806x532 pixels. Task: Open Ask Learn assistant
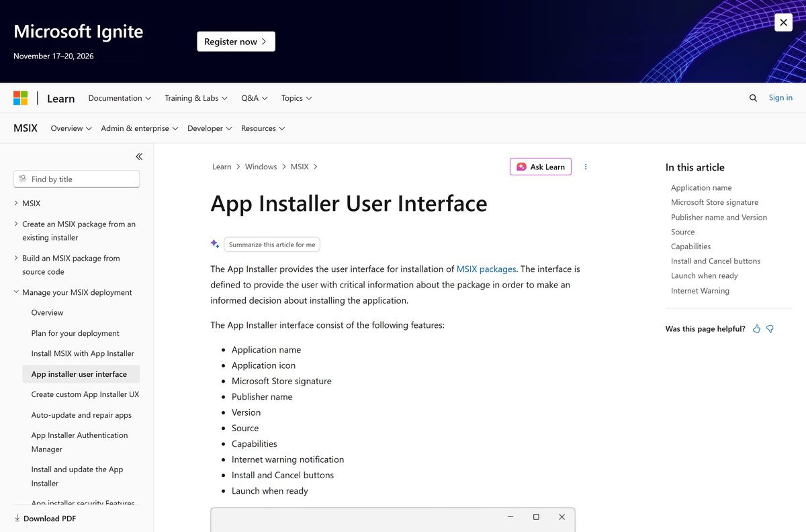541,167
